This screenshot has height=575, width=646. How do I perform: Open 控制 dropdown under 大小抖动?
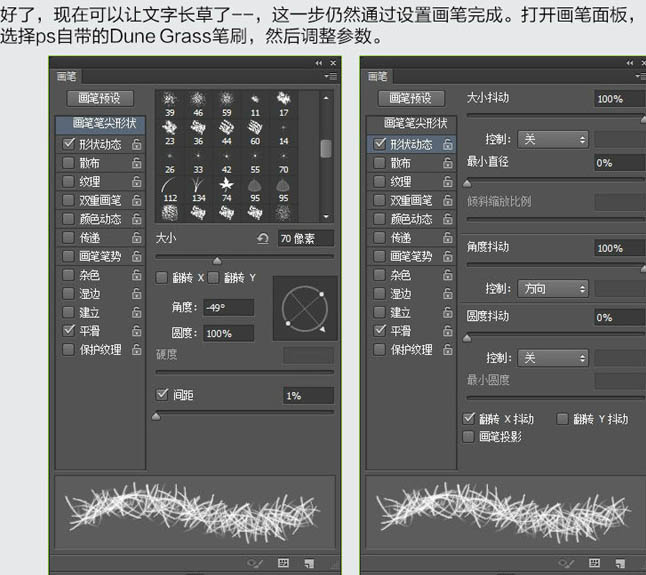[553, 139]
